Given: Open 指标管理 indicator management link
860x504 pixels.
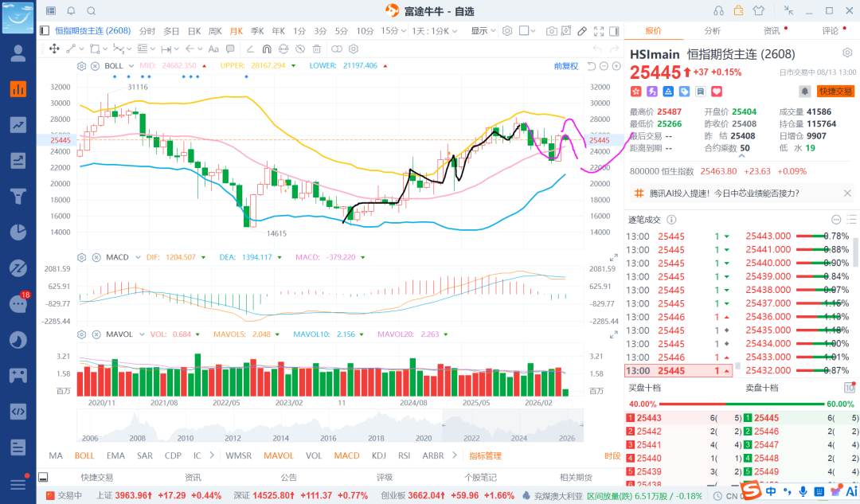Looking at the screenshot, I should (x=486, y=455).
